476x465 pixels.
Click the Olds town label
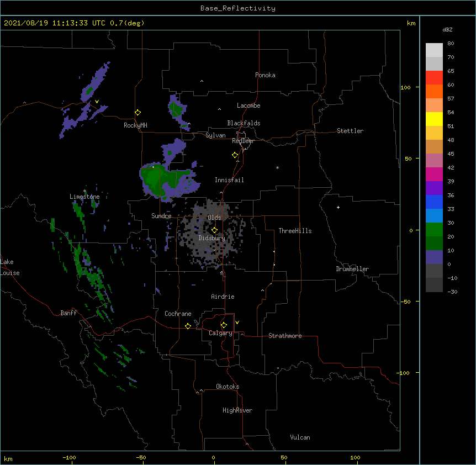pos(214,218)
